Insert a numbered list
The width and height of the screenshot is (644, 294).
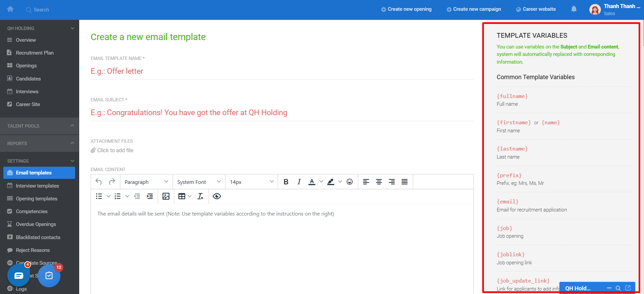point(118,196)
